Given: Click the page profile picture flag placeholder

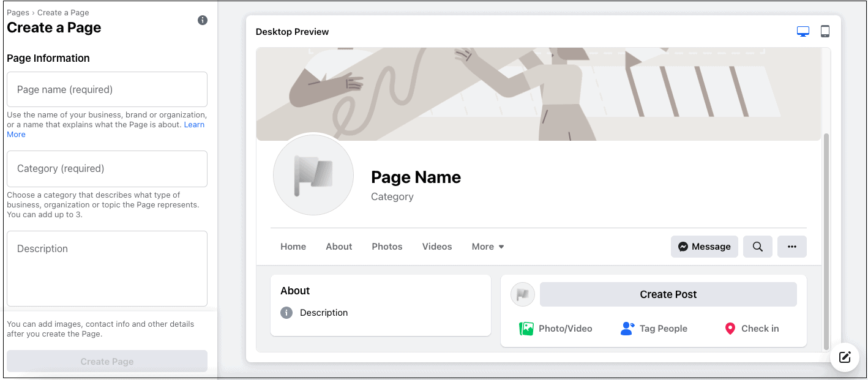Looking at the screenshot, I should tap(313, 175).
